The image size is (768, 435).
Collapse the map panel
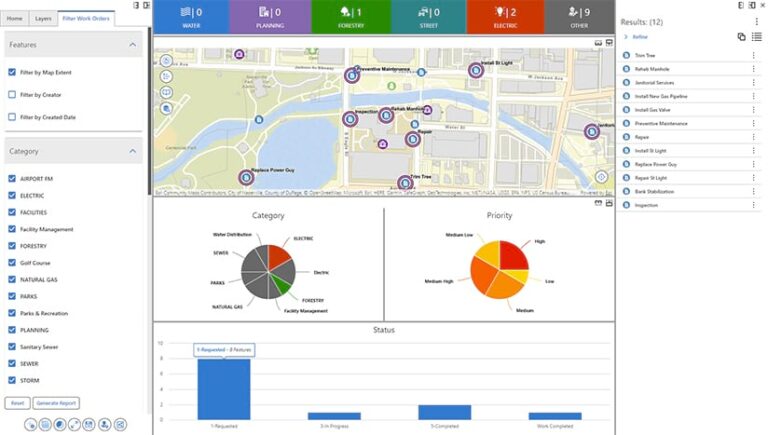point(598,43)
